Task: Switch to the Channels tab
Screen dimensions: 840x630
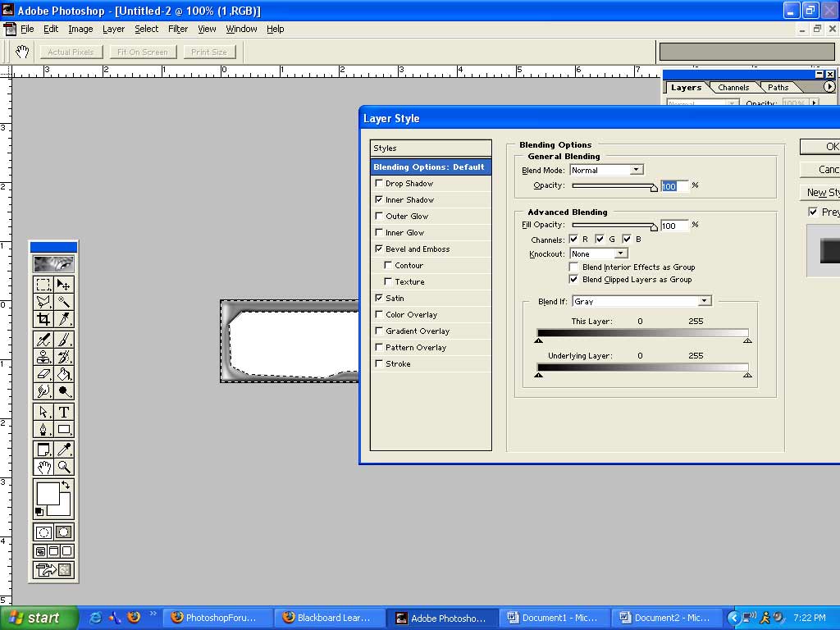Action: pyautogui.click(x=733, y=87)
